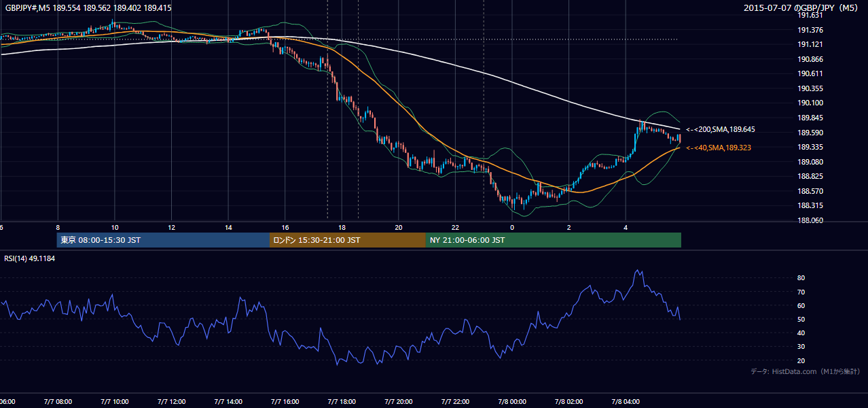Viewport: 868px width, 408px height.
Task: Click the 7/7 10:00 date label
Action: click(x=115, y=401)
